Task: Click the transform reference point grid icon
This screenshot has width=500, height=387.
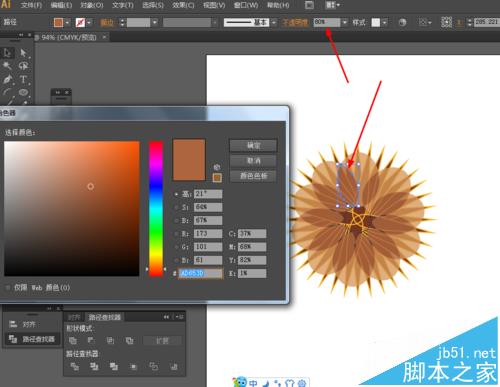Action: coord(446,22)
